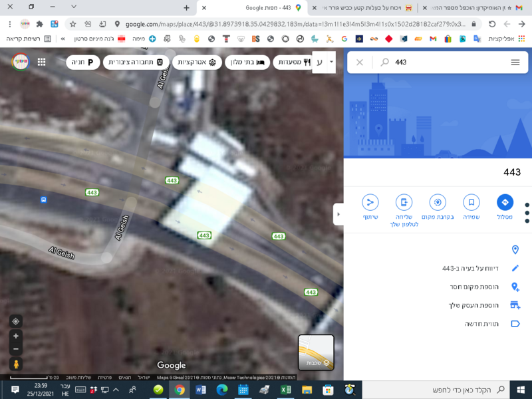
Task: Open Nearby search (בקרבת מקום) icon
Action: coord(438,203)
